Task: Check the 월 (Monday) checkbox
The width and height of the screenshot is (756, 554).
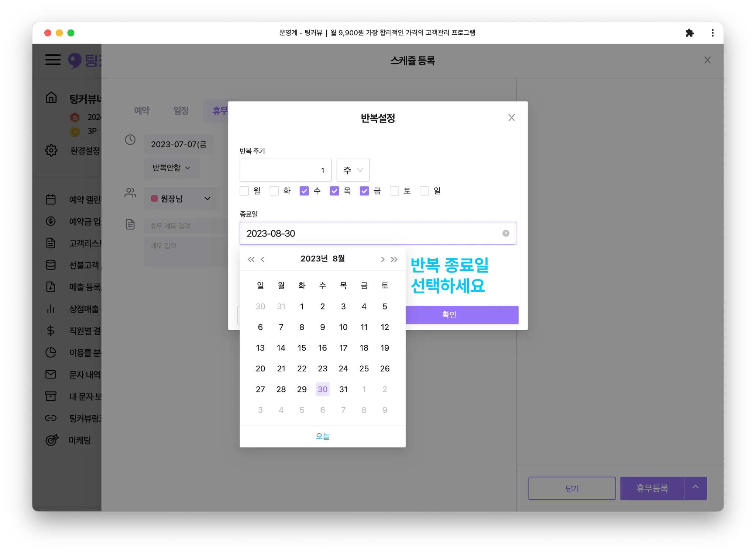Action: pos(244,191)
